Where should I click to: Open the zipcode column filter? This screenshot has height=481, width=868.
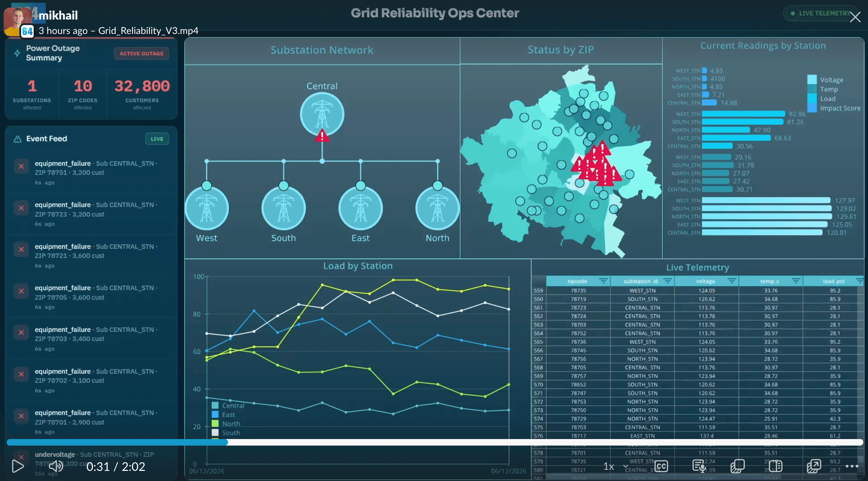tap(603, 281)
